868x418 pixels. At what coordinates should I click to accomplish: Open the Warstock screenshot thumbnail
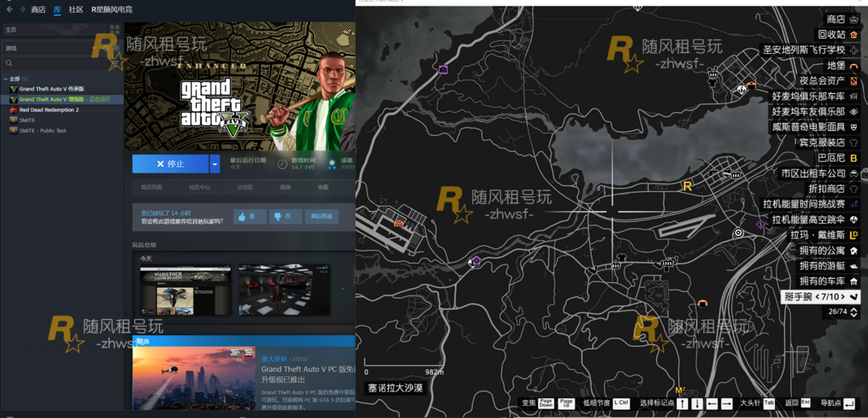pyautogui.click(x=185, y=290)
